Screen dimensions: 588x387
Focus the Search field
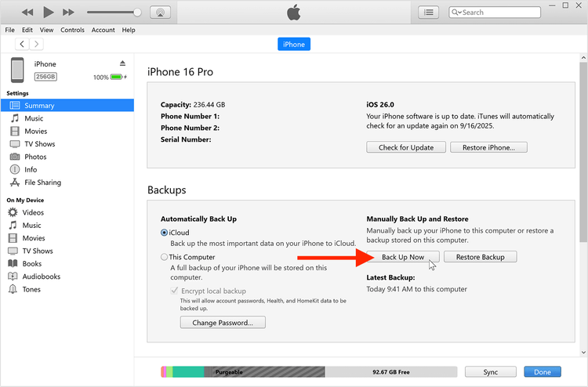(x=495, y=13)
